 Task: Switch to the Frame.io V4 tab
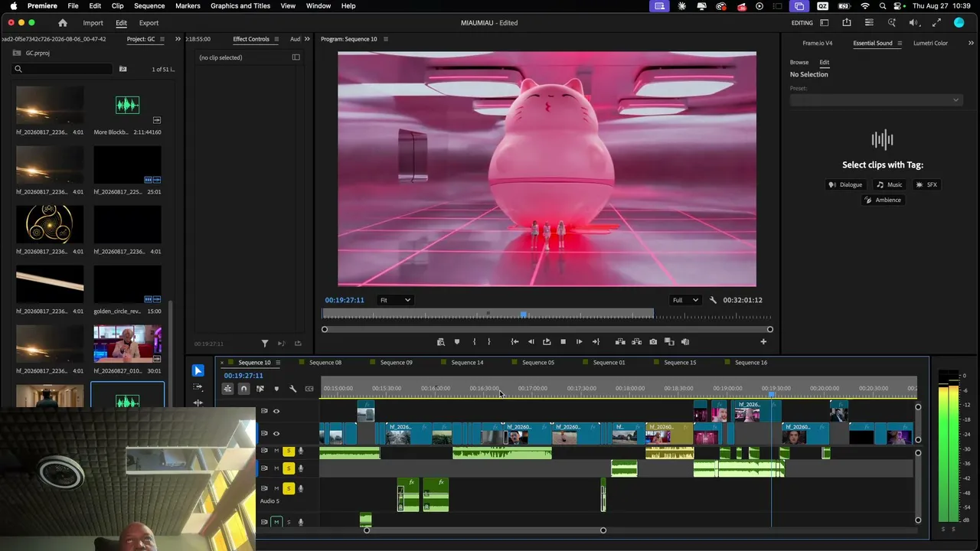click(x=818, y=43)
